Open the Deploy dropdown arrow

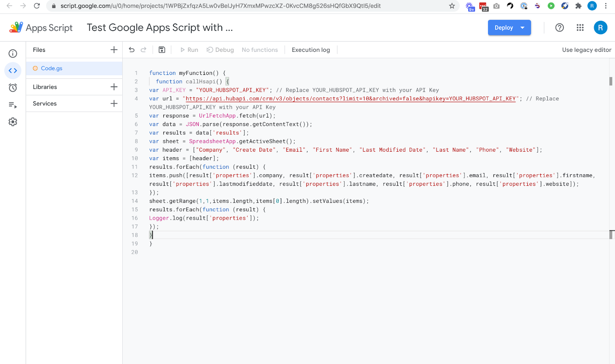(x=522, y=28)
